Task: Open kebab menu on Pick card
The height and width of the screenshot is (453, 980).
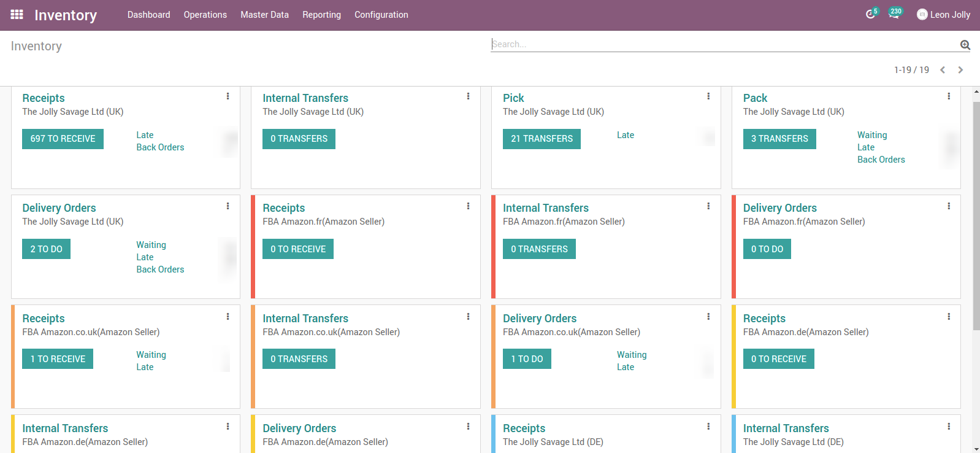Action: click(x=708, y=96)
